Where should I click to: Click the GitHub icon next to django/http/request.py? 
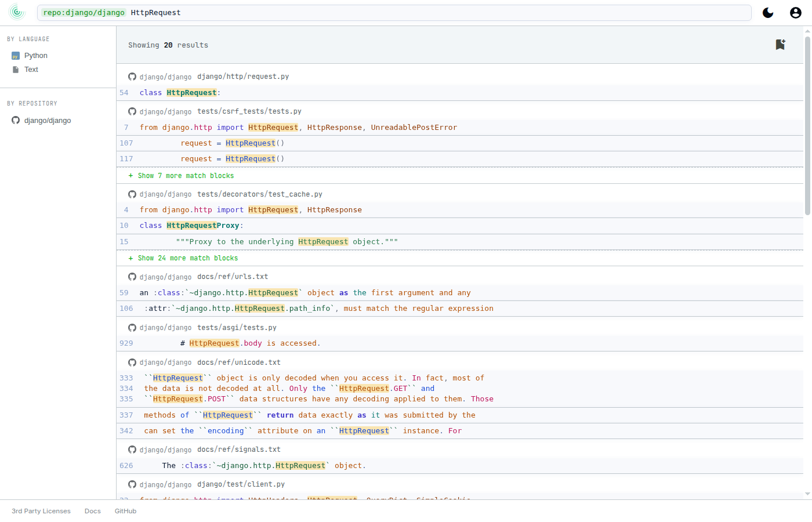(x=132, y=77)
